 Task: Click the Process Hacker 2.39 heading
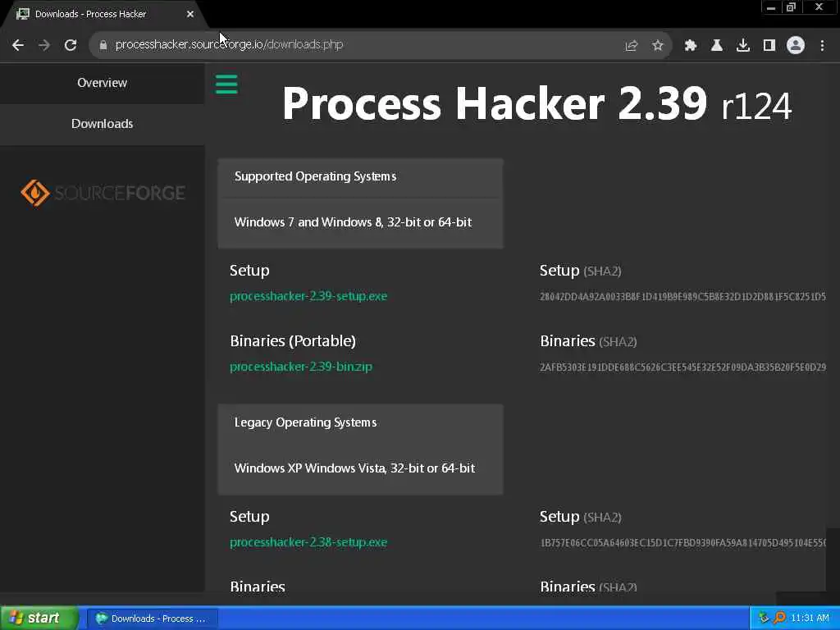(495, 103)
